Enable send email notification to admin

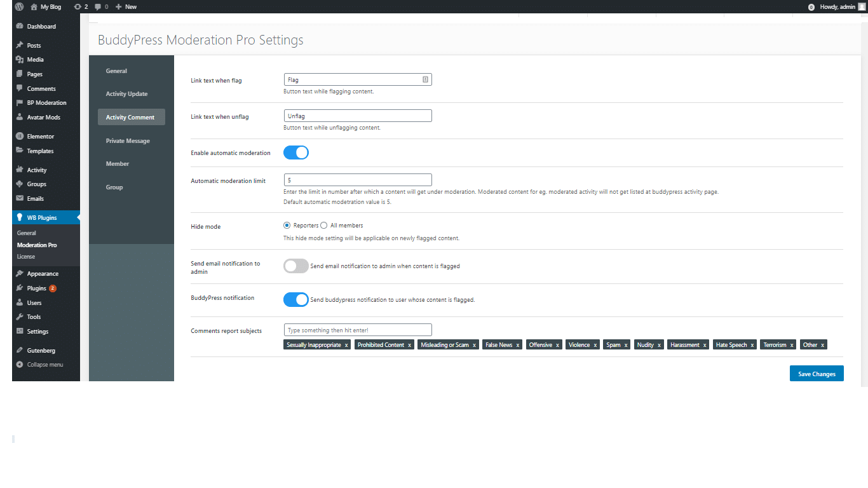[x=295, y=266]
